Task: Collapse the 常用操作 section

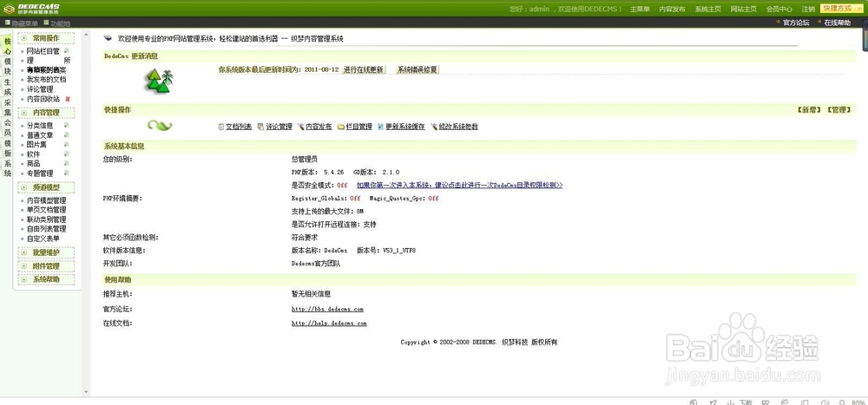Action: 47,38
